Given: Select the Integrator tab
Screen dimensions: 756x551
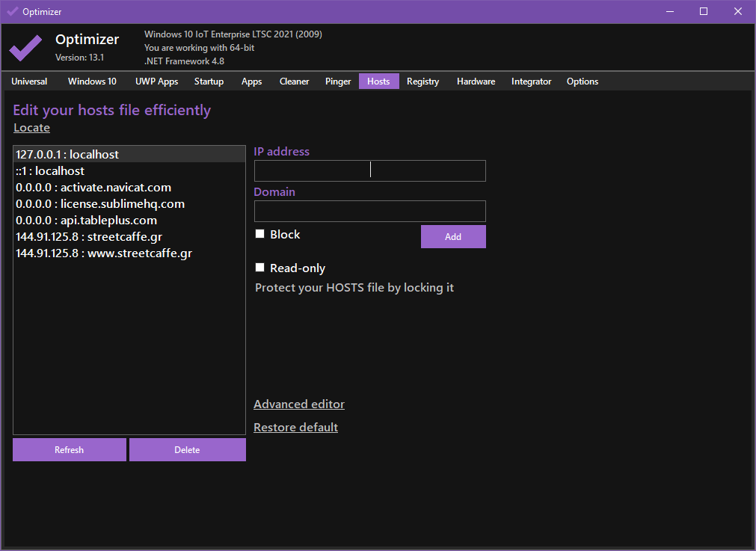Looking at the screenshot, I should point(531,81).
